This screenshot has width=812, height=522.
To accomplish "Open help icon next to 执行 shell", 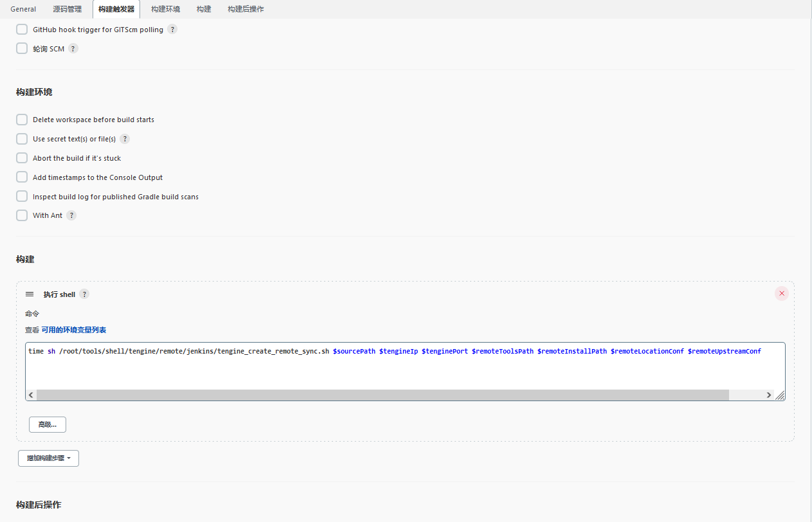I will (x=84, y=294).
